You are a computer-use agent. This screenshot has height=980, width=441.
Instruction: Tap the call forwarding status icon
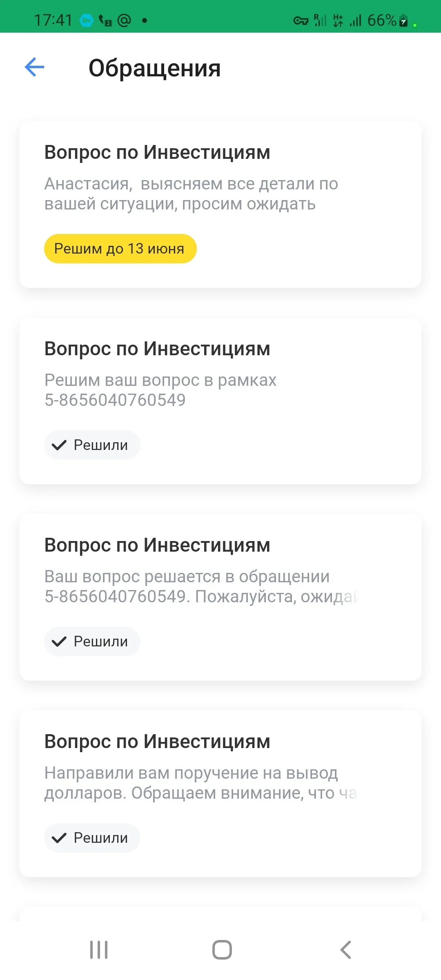[x=105, y=20]
